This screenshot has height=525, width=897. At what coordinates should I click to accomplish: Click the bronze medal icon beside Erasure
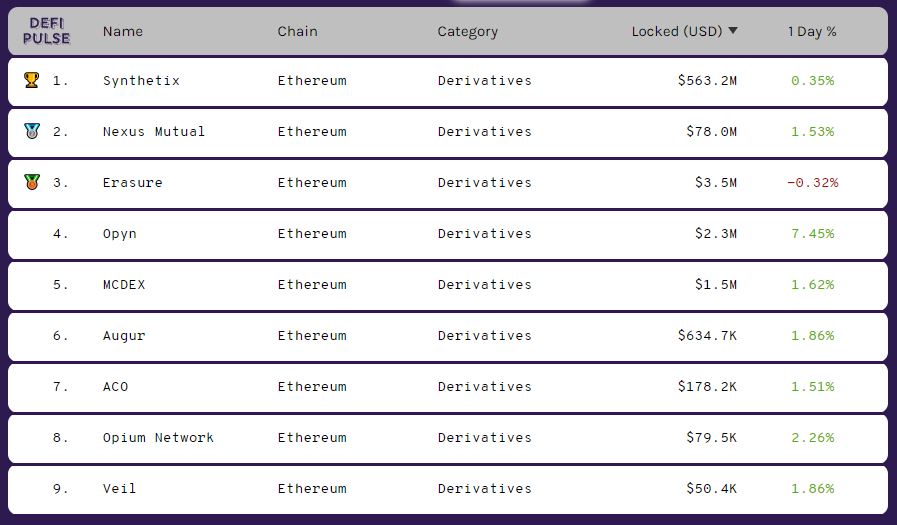pos(32,182)
